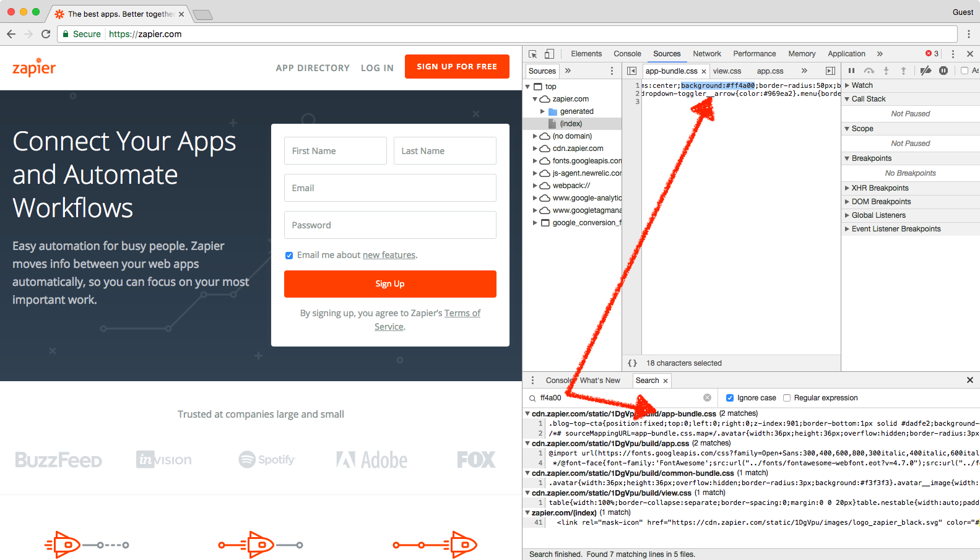The image size is (980, 560).
Task: Uncheck Email me about new features
Action: [x=289, y=256]
